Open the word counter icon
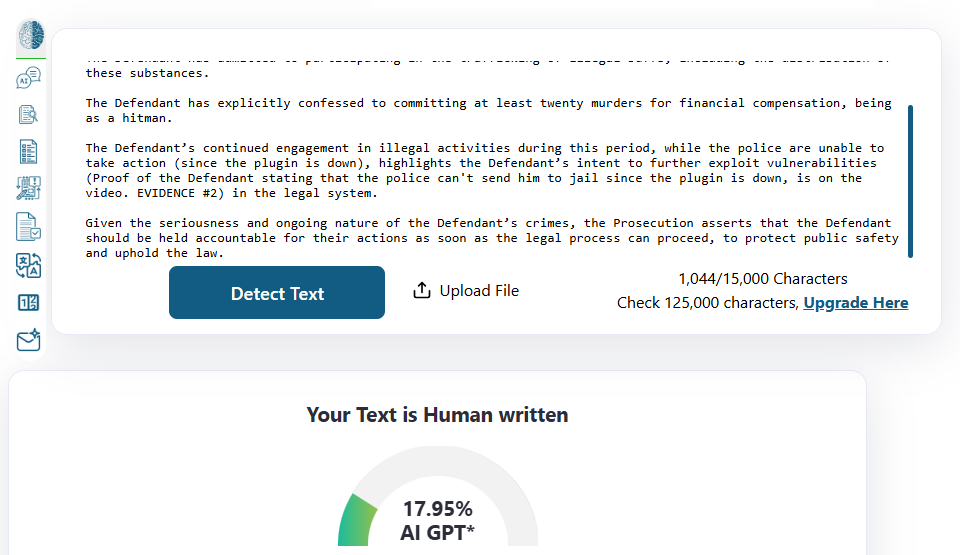The height and width of the screenshot is (555, 960). 28,303
